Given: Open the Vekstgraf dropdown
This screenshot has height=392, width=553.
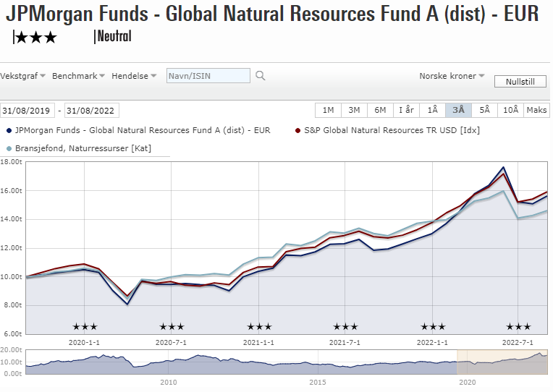Looking at the screenshot, I should pos(22,76).
